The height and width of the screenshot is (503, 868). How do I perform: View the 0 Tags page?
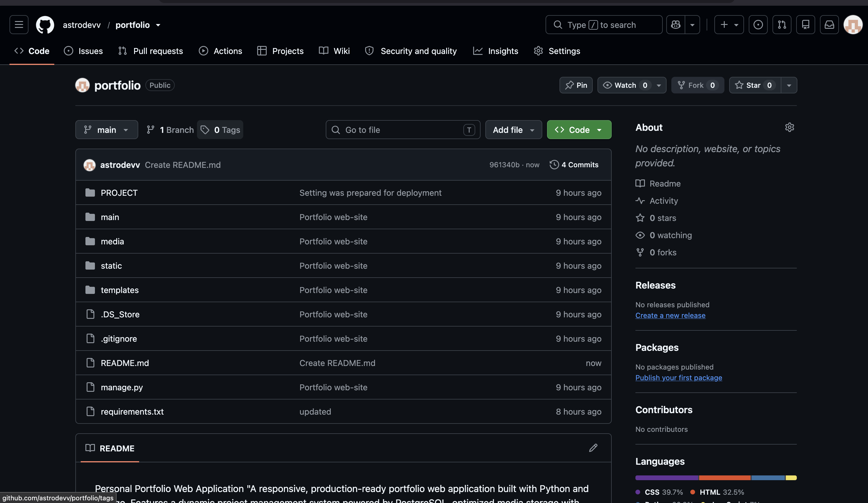tap(220, 130)
